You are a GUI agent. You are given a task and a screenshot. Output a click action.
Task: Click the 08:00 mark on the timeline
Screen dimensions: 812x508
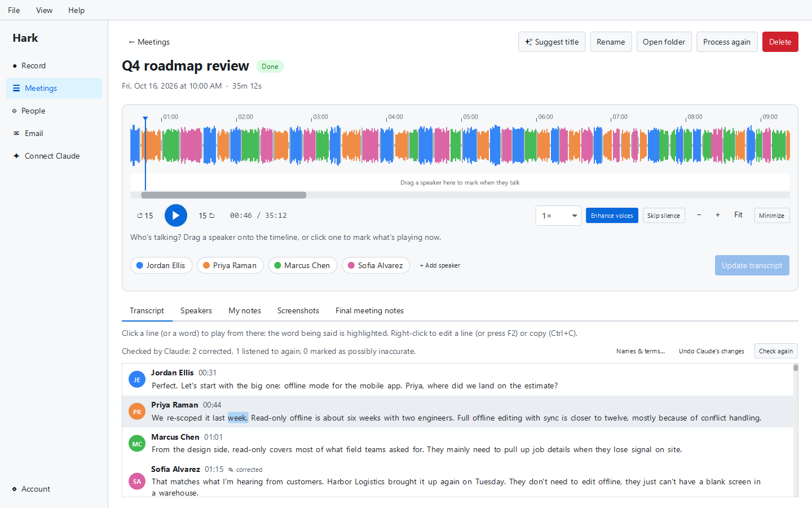click(x=695, y=117)
